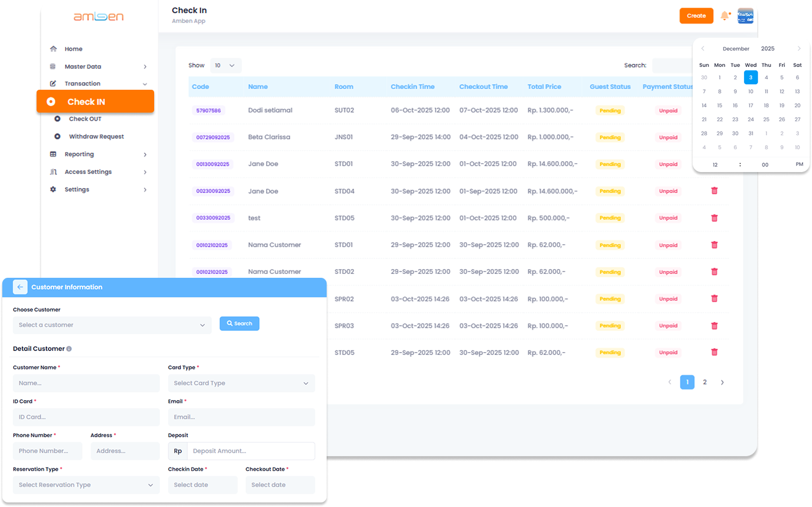
Task: Open the Select Card Type dropdown
Action: [x=241, y=383]
